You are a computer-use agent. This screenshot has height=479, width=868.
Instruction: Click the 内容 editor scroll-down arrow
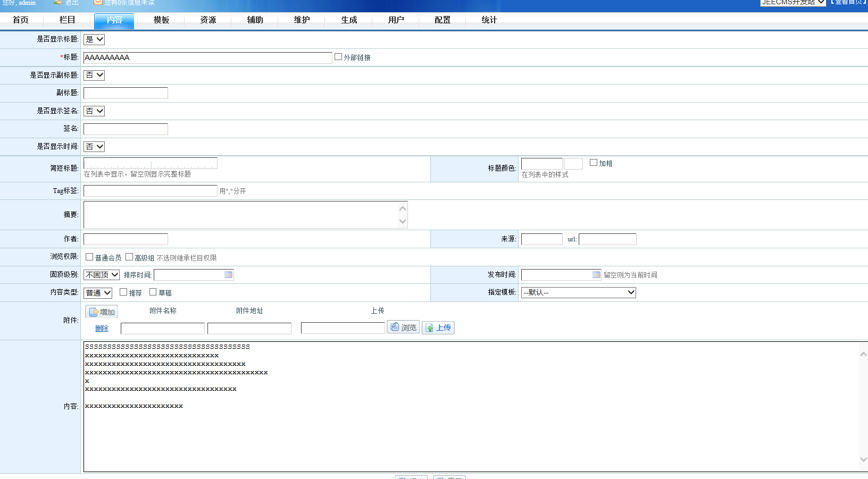pyautogui.click(x=864, y=459)
